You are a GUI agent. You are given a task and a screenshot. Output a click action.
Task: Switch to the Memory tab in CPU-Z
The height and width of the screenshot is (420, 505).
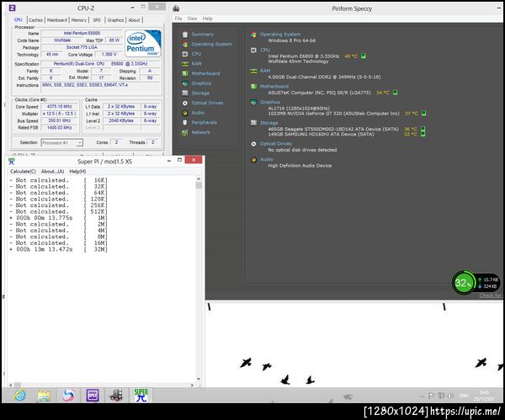coord(79,20)
